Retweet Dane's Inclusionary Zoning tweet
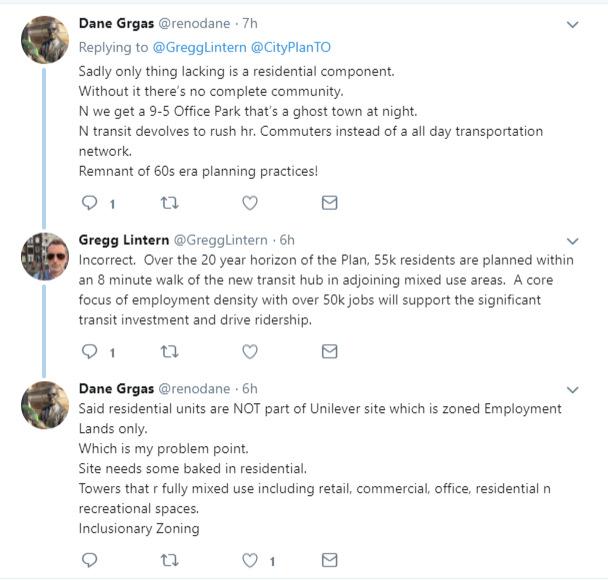Viewport: 608px width, 580px height. click(169, 560)
